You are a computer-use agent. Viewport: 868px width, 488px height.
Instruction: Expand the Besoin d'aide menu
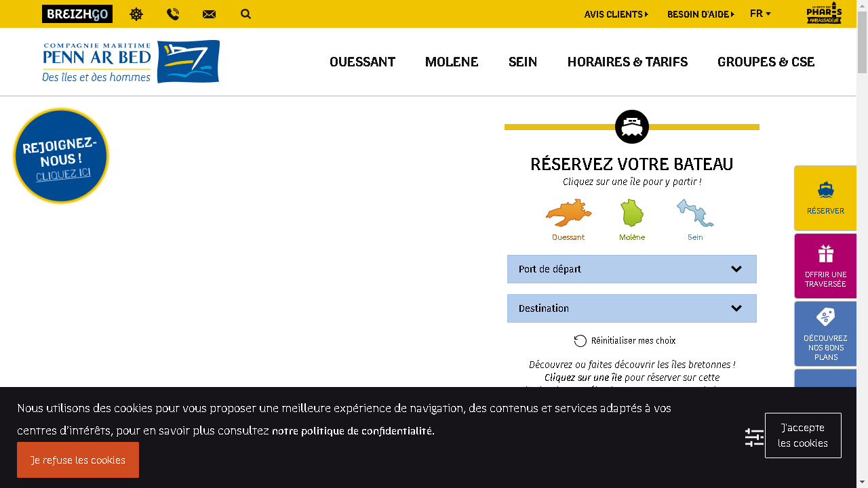[701, 14]
